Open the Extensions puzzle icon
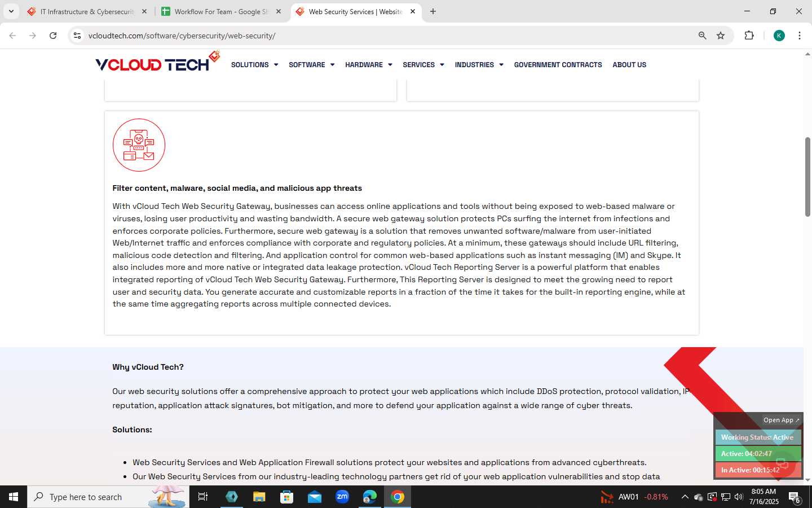812x508 pixels. coord(749,36)
